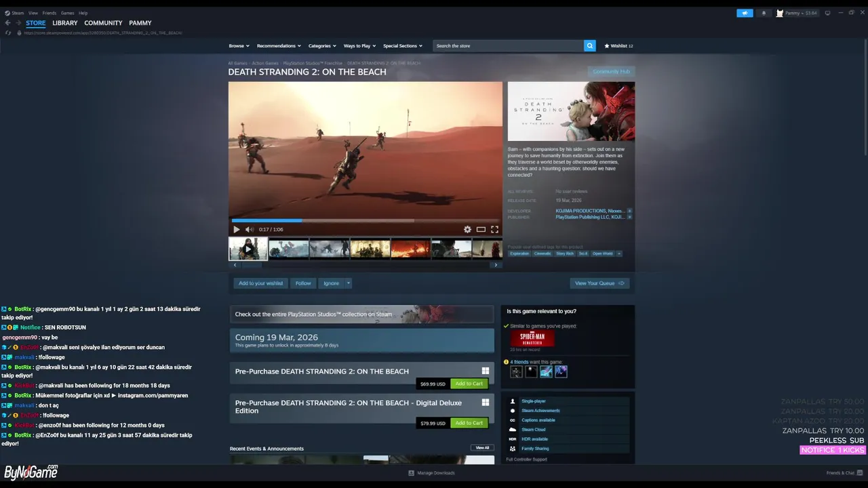Open the Friends menu
868x488 pixels.
(x=50, y=13)
